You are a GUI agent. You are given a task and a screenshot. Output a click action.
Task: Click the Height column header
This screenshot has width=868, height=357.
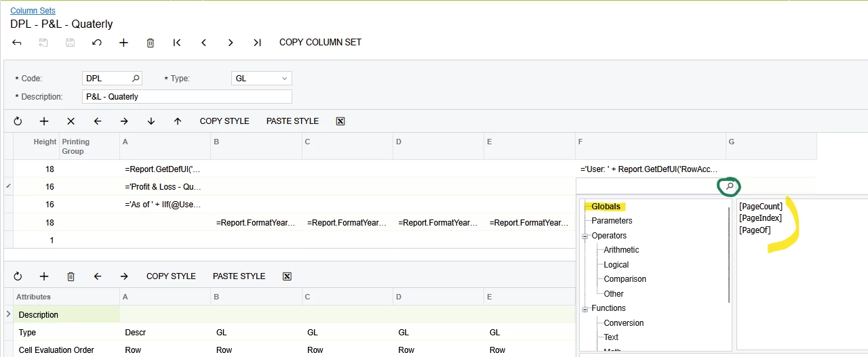pos(36,146)
